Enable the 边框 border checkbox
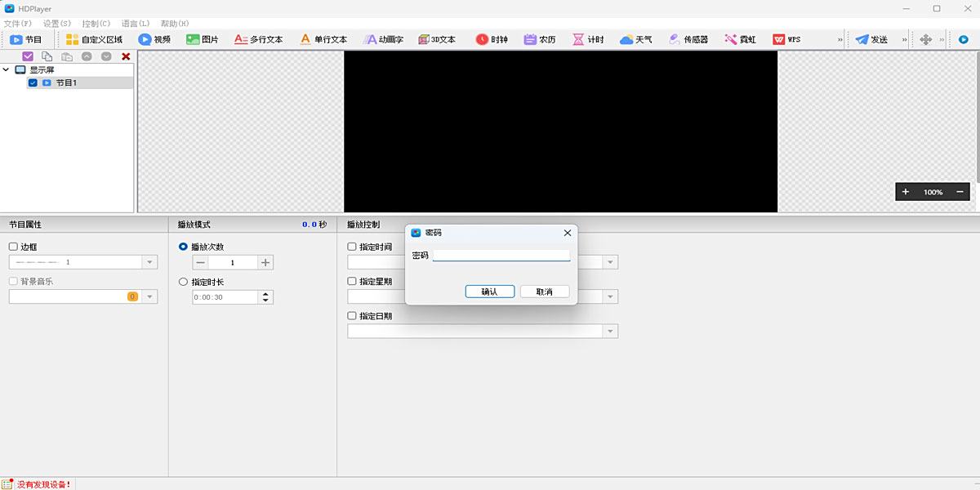The image size is (980, 490). coord(13,246)
